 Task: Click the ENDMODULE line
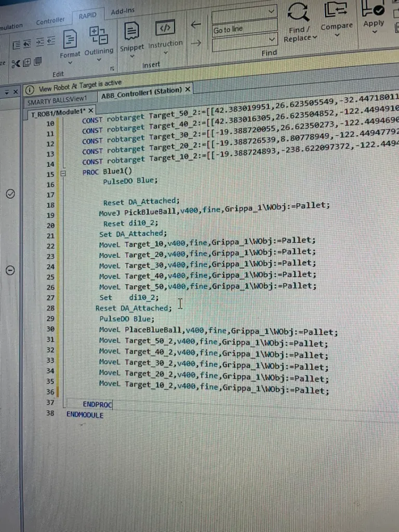point(85,414)
